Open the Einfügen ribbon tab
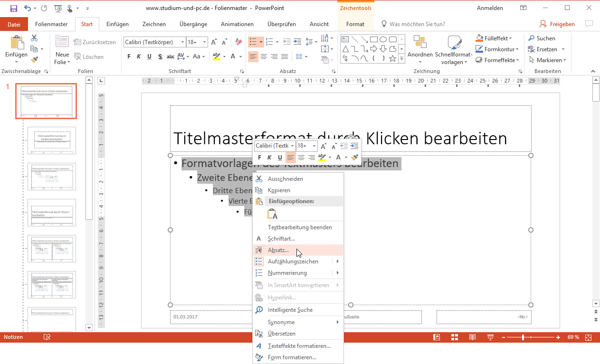Image resolution: width=600 pixels, height=364 pixels. click(117, 24)
